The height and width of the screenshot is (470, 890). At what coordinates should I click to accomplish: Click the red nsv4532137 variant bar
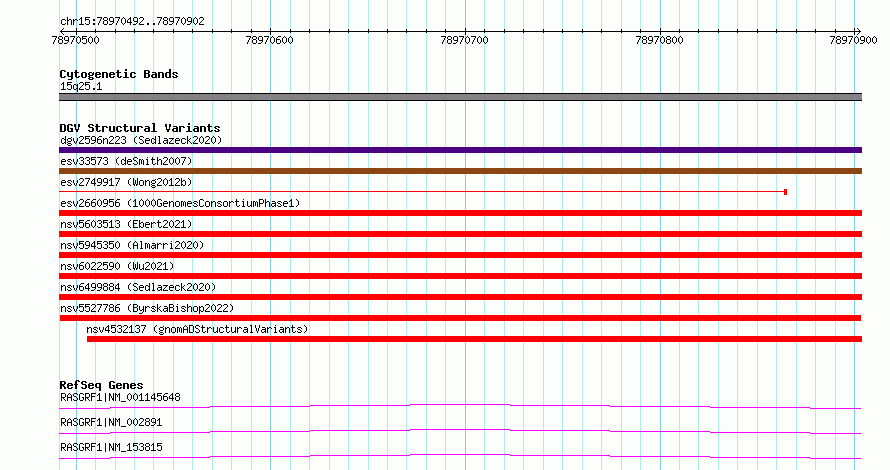475,339
